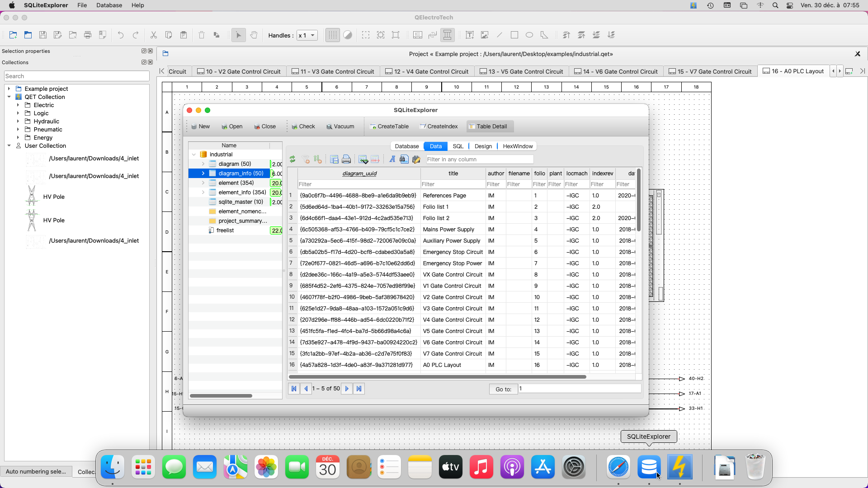
Task: Expand the Hydraulic folder
Action: 18,122
